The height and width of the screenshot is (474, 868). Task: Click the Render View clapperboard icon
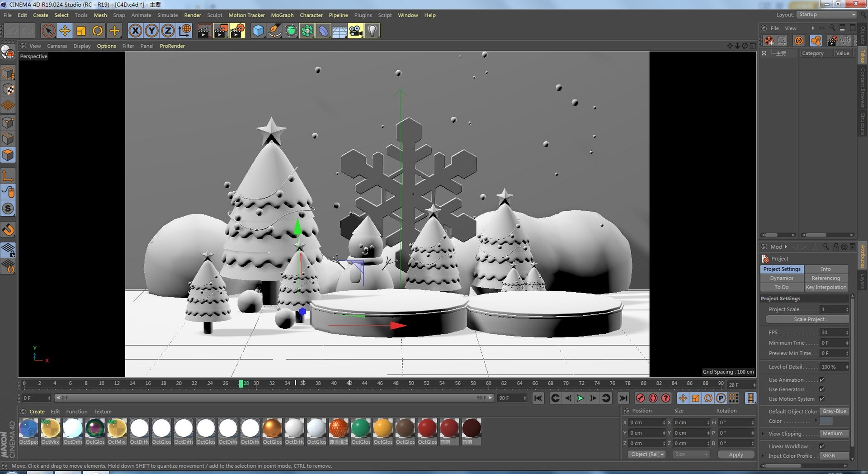tap(204, 31)
